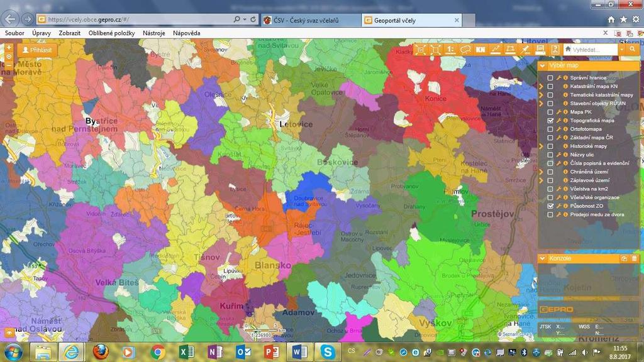This screenshot has height=362, width=644.
Task: Collapse the Výběr map panel
Action: click(543, 65)
